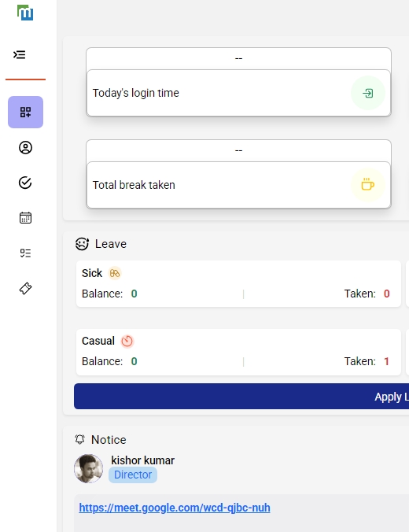Click the clock icon beside Casual
This screenshot has width=409, height=532.
tap(127, 341)
